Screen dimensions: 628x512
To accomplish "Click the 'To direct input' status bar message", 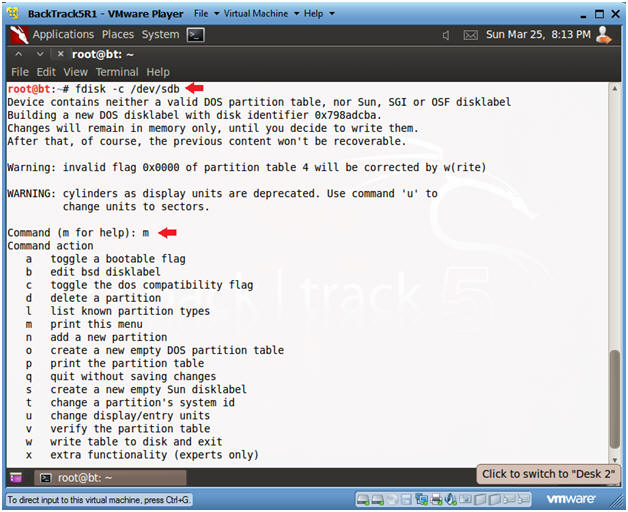I will coord(99,500).
